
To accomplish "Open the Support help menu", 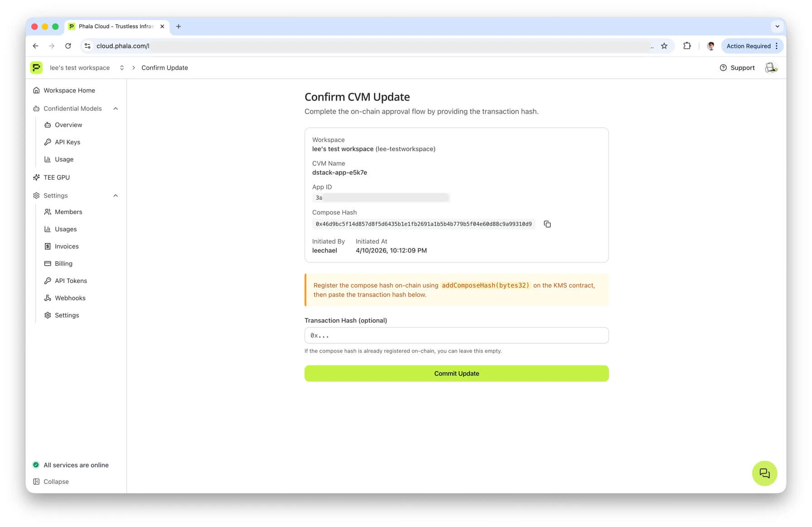I will 737,68.
